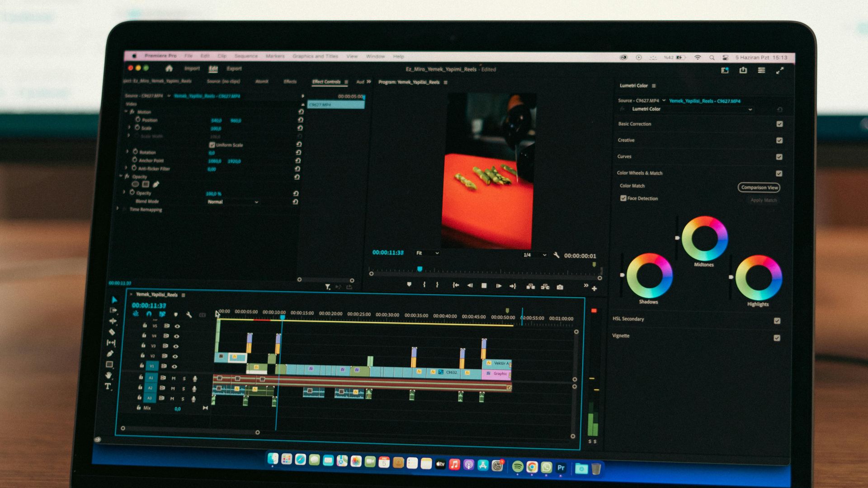Expand Time Remapping property
The height and width of the screenshot is (488, 868).
pos(118,209)
